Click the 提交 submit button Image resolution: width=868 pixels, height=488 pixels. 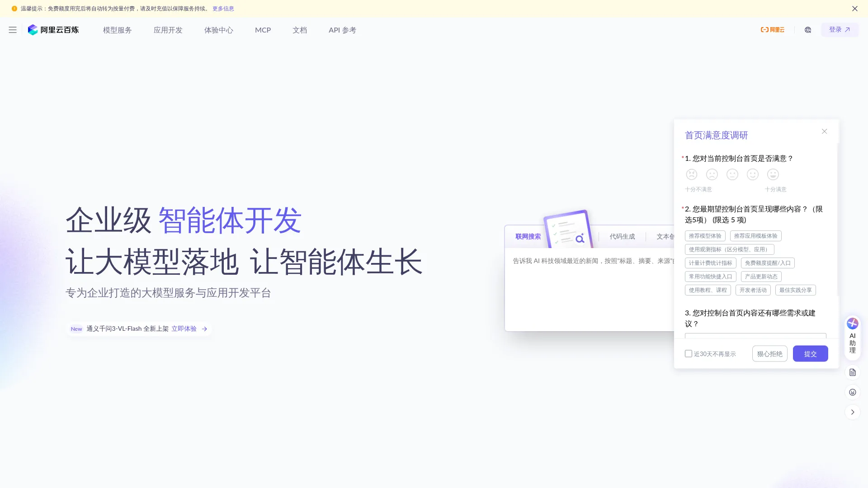pyautogui.click(x=810, y=353)
